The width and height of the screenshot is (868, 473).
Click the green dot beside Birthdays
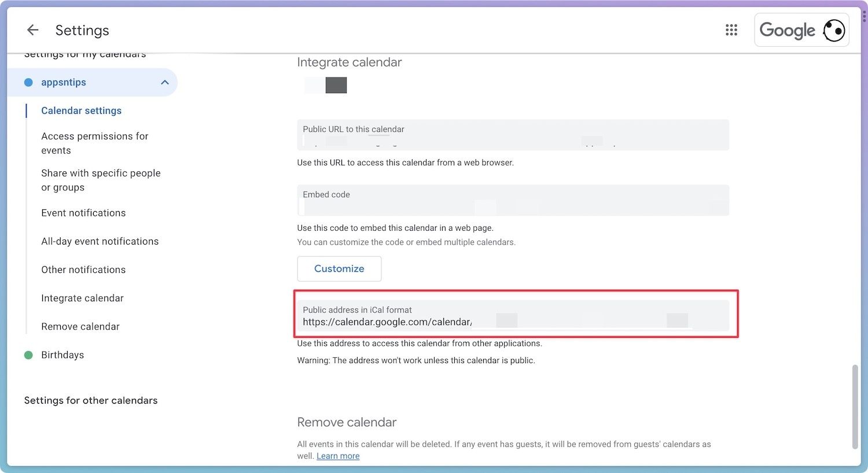click(28, 355)
